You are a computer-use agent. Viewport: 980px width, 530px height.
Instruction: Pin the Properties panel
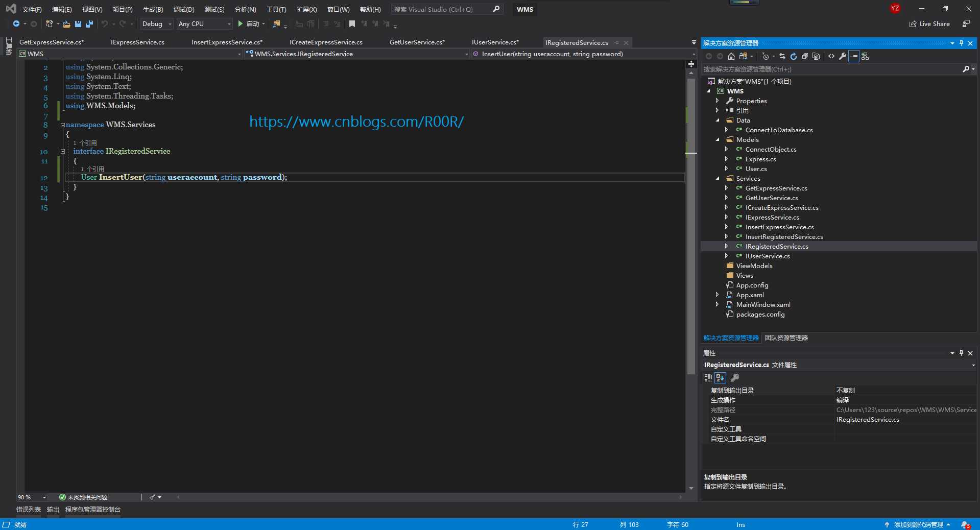click(961, 353)
